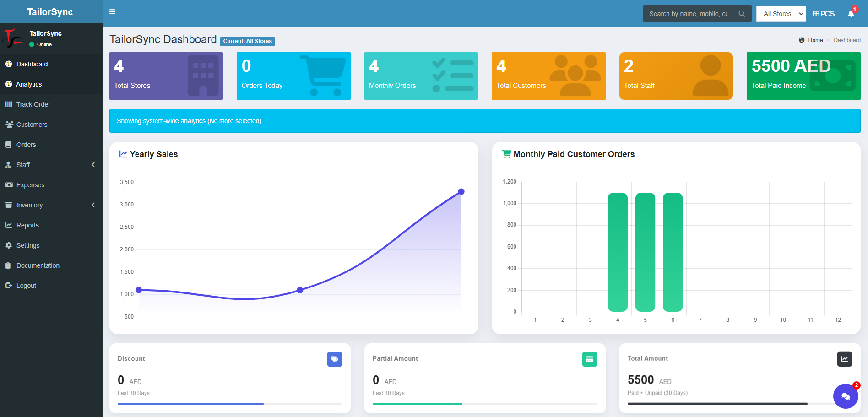Click the month 6 bar in chart
Screen dimensions: 868x417
[x=673, y=252]
